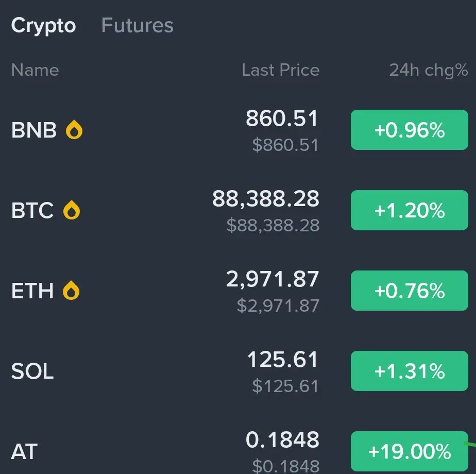
Task: Tap the BTC price 88,388.28
Action: tap(266, 199)
